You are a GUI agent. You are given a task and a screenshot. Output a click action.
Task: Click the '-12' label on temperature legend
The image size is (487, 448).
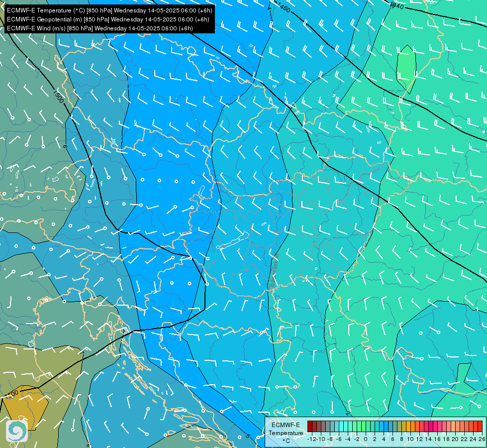[312, 440]
